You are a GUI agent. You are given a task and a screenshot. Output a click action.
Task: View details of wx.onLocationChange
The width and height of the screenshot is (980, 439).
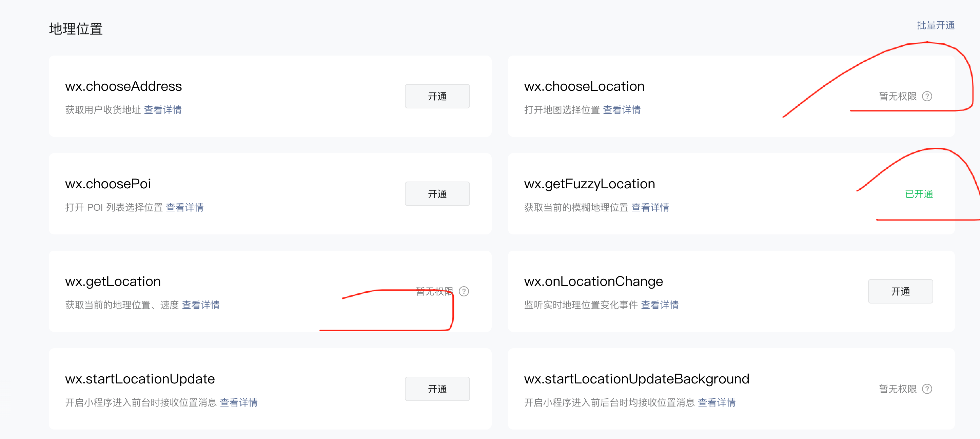pos(659,305)
